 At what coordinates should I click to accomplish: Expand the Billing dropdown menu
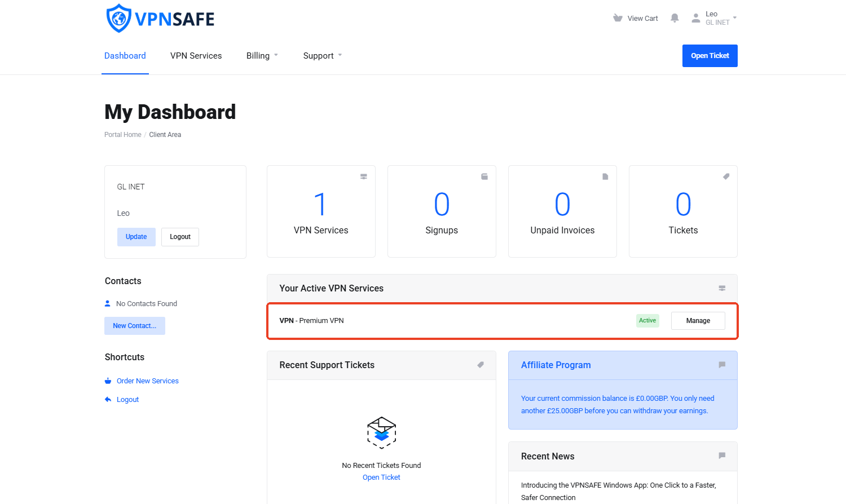262,56
